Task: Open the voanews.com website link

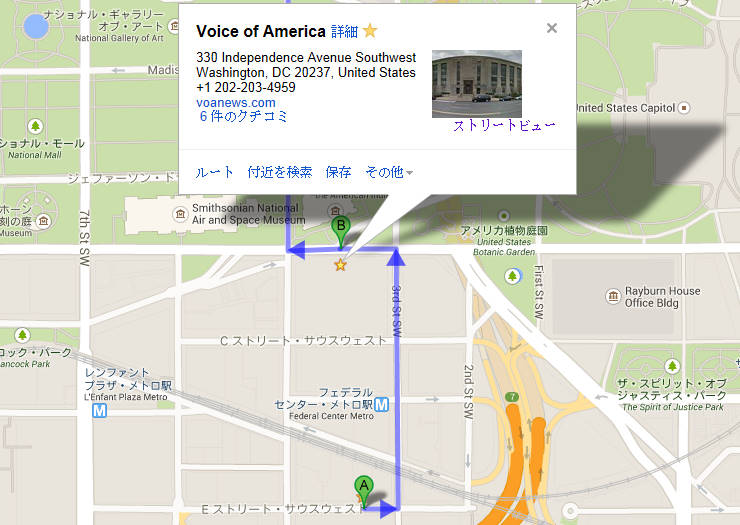Action: (x=235, y=102)
